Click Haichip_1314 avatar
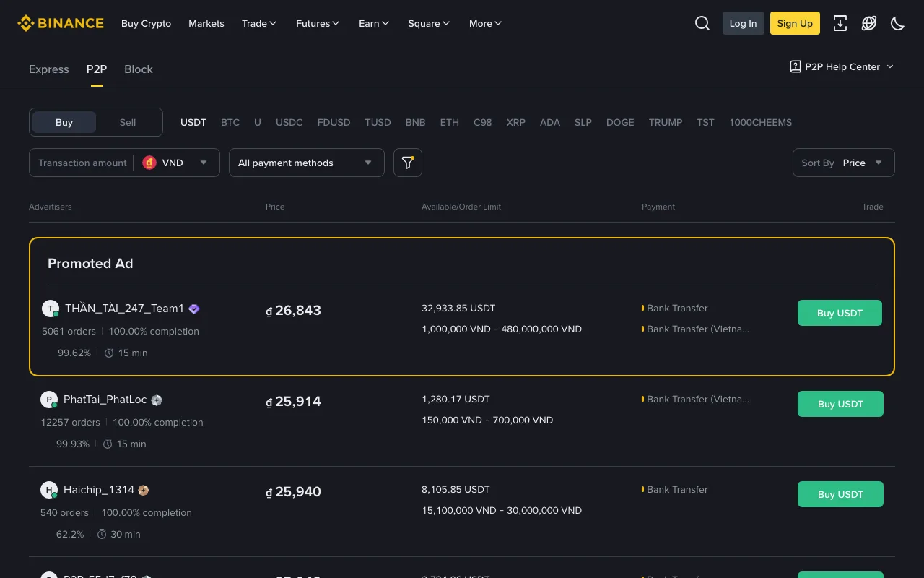The width and height of the screenshot is (924, 578). pyautogui.click(x=49, y=490)
